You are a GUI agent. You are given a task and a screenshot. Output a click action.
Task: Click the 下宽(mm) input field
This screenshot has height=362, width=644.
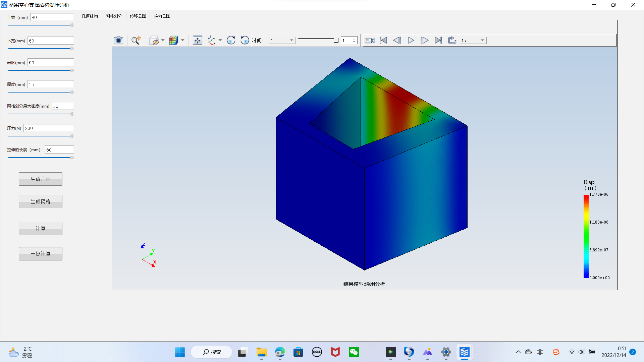tap(51, 41)
